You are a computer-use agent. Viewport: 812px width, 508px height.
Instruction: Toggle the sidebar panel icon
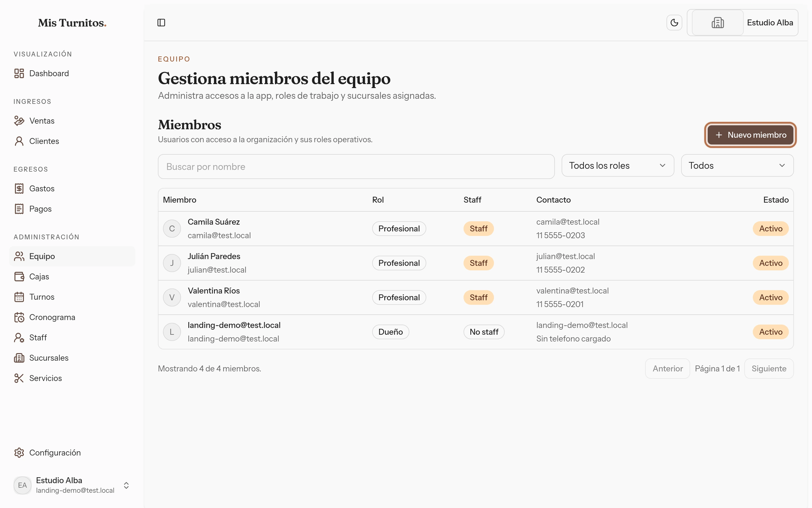pyautogui.click(x=161, y=23)
